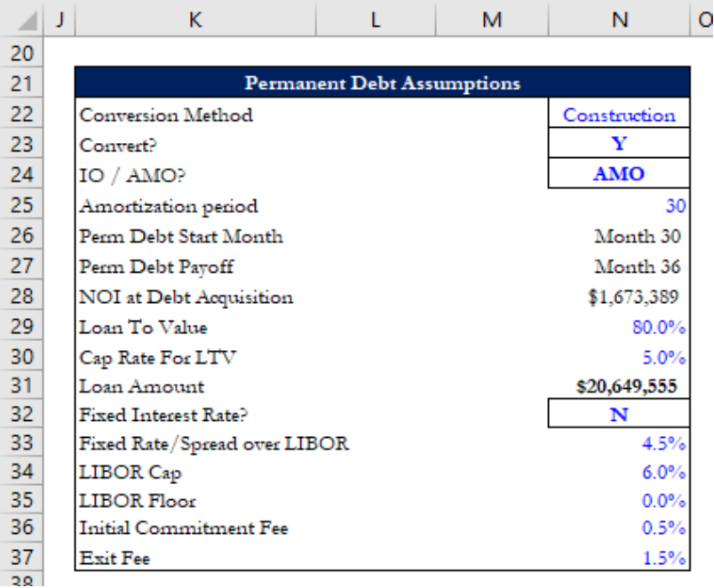Click the NOI value $1,673,389
The width and height of the screenshot is (714, 588).
[x=619, y=297]
